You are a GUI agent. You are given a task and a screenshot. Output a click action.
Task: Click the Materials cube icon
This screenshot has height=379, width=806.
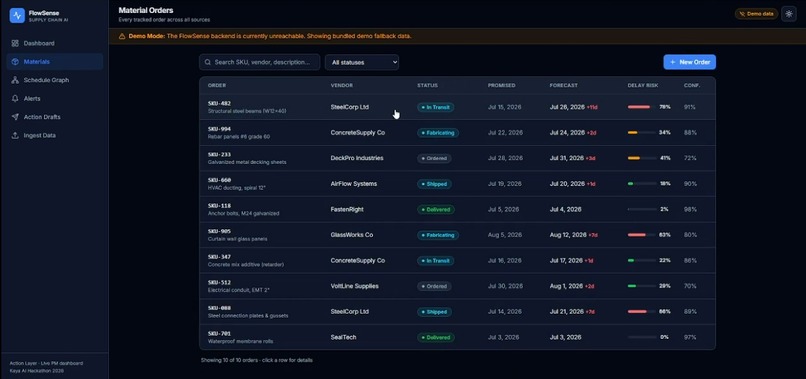[x=15, y=62]
